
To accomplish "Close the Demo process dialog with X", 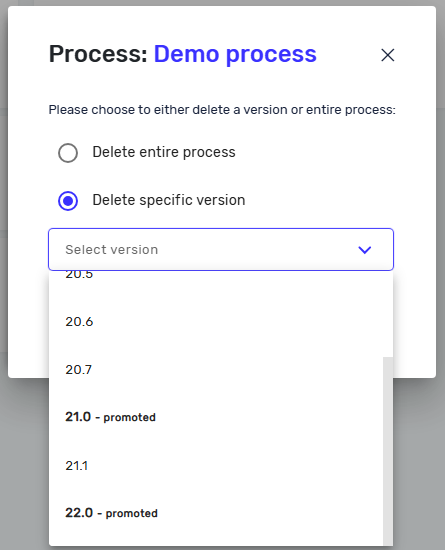I will coord(387,55).
